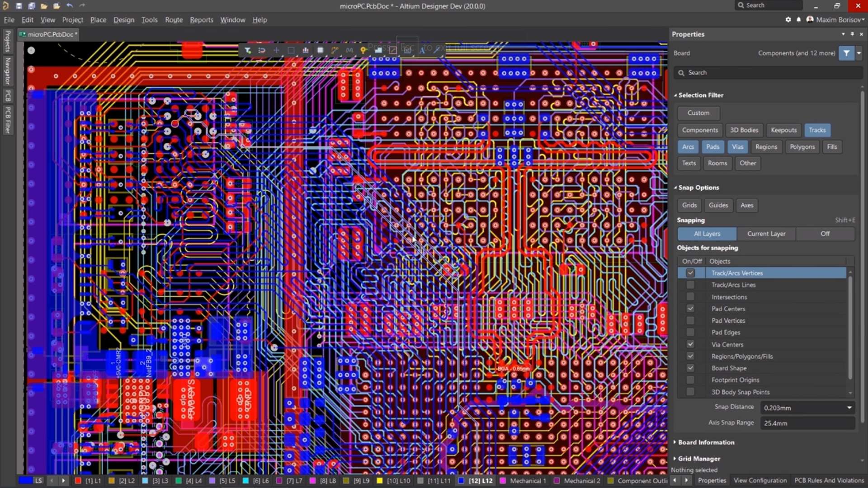
Task: Select the microPC.PcbDoc document tab
Action: 48,34
